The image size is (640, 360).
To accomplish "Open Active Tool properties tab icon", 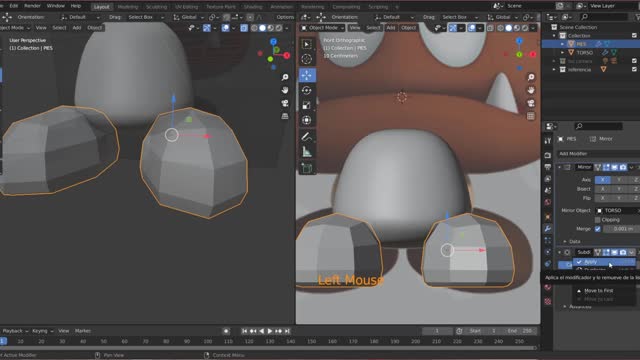I will coord(548,141).
